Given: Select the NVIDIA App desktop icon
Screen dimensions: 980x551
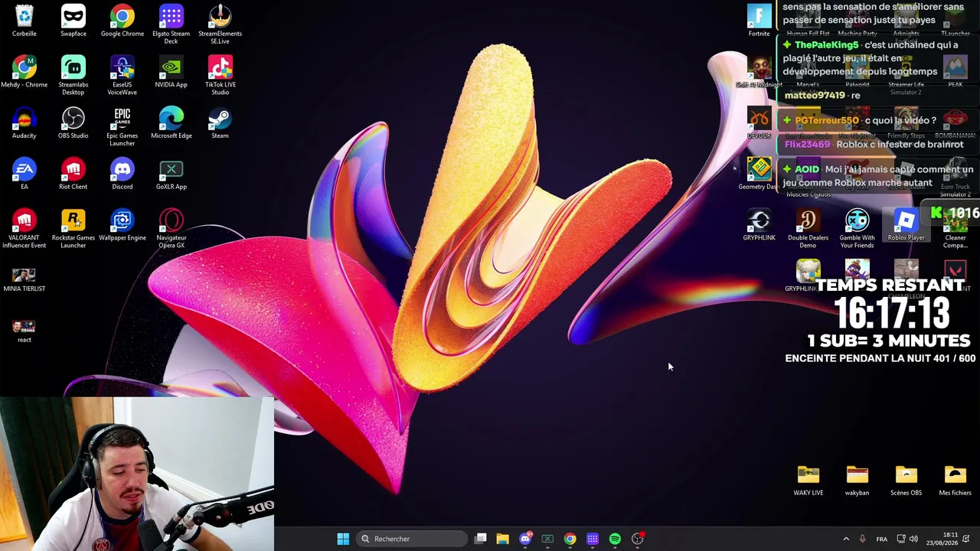Looking at the screenshot, I should coord(171,72).
